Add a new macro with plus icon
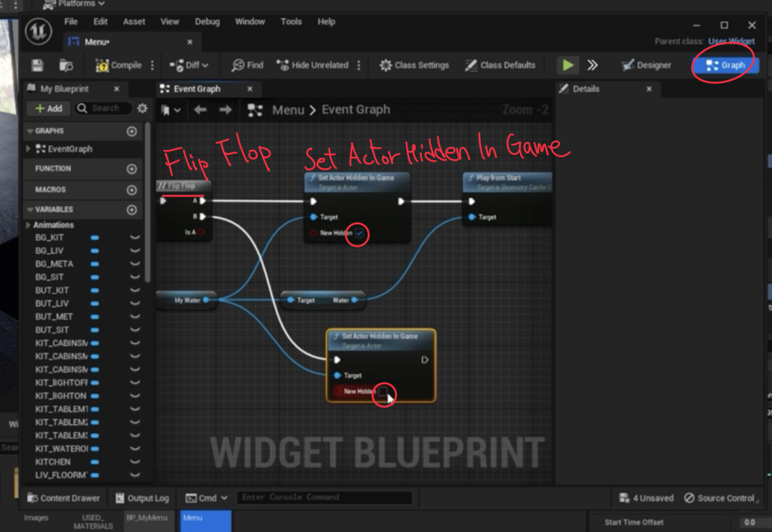 [131, 190]
